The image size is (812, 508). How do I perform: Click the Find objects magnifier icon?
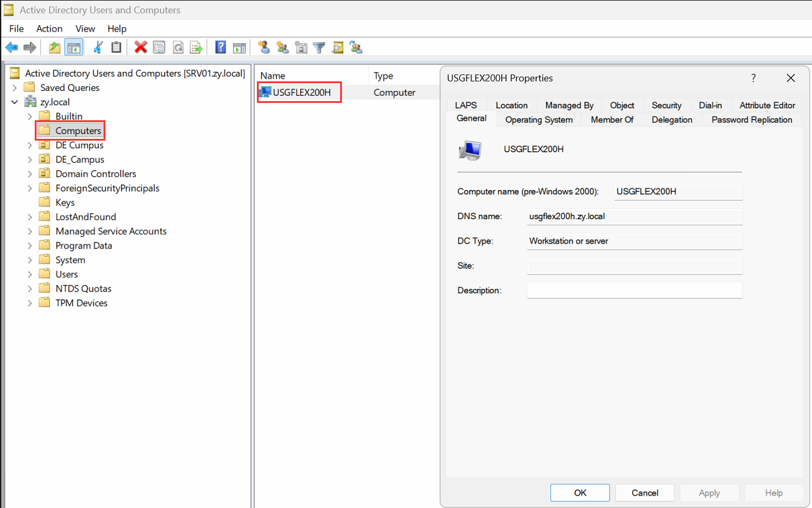pyautogui.click(x=338, y=47)
